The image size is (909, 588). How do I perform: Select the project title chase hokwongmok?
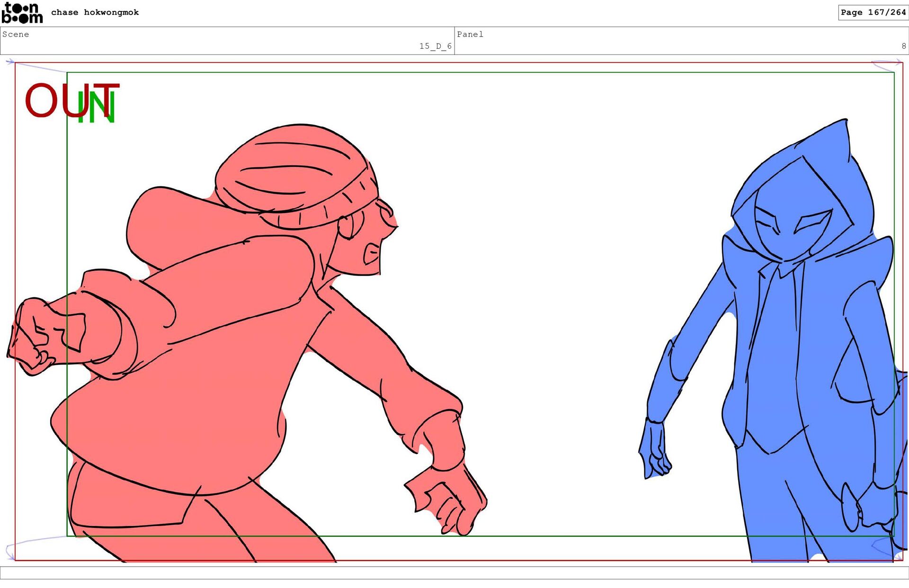[95, 12]
